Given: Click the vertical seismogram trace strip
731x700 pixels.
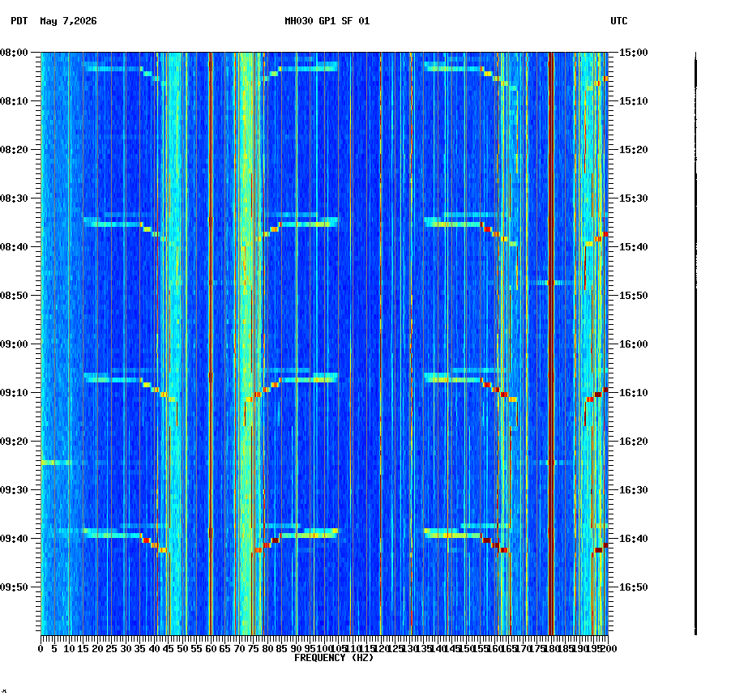Looking at the screenshot, I should [695, 344].
